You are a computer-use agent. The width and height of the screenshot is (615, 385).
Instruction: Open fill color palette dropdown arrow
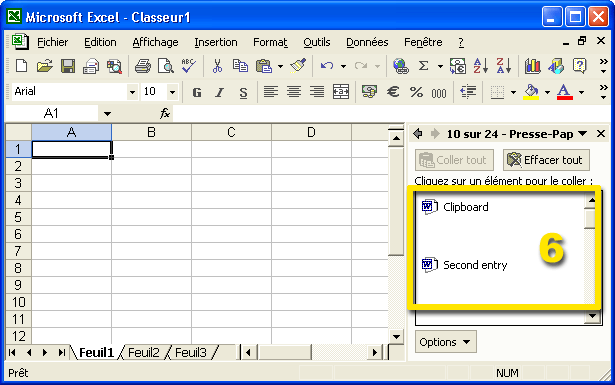click(547, 93)
